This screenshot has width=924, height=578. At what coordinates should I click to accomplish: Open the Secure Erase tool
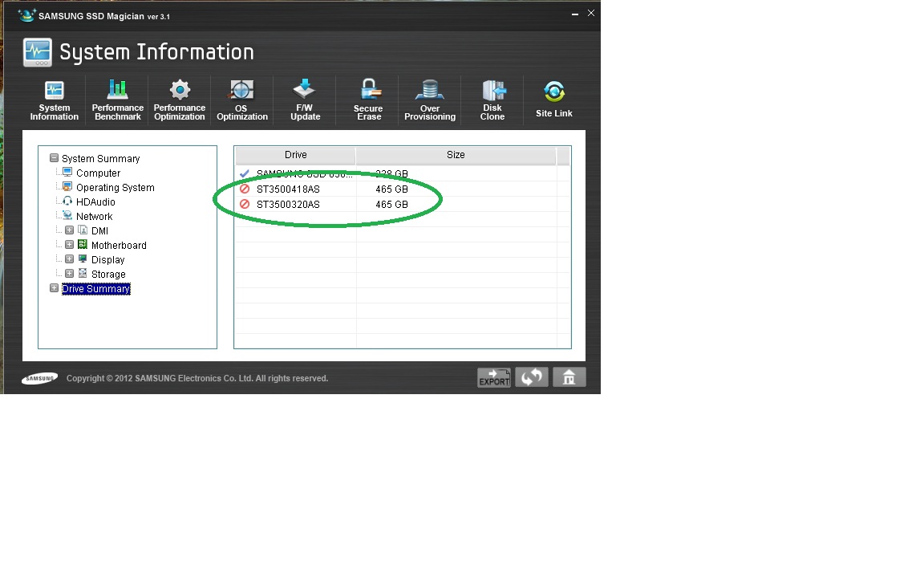368,100
